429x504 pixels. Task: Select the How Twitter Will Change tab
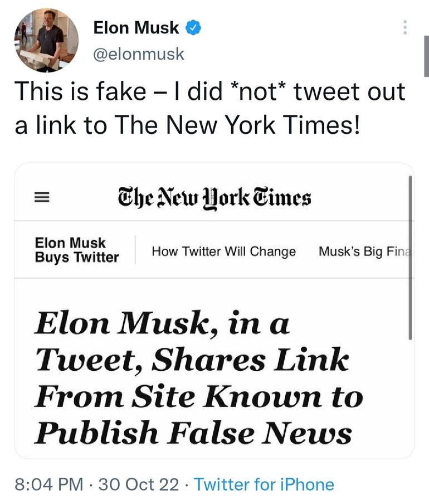tap(223, 251)
